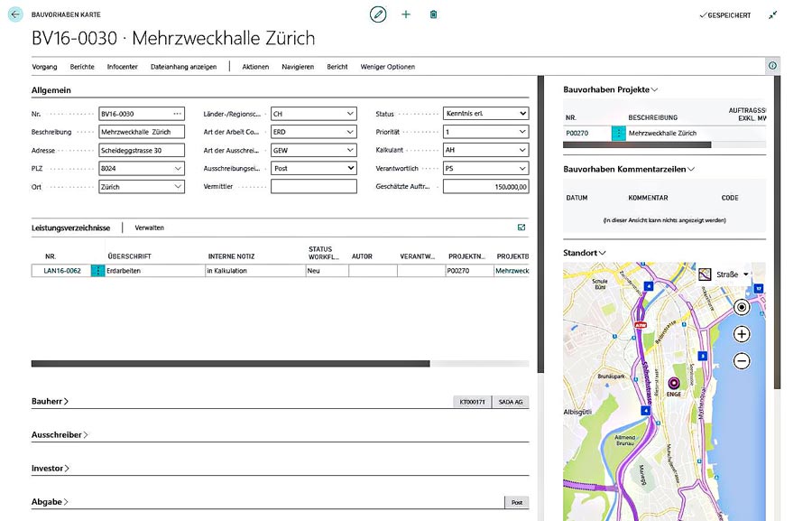The height and width of the screenshot is (521, 812).
Task: Toggle the FactBox info icon
Action: coord(772,66)
